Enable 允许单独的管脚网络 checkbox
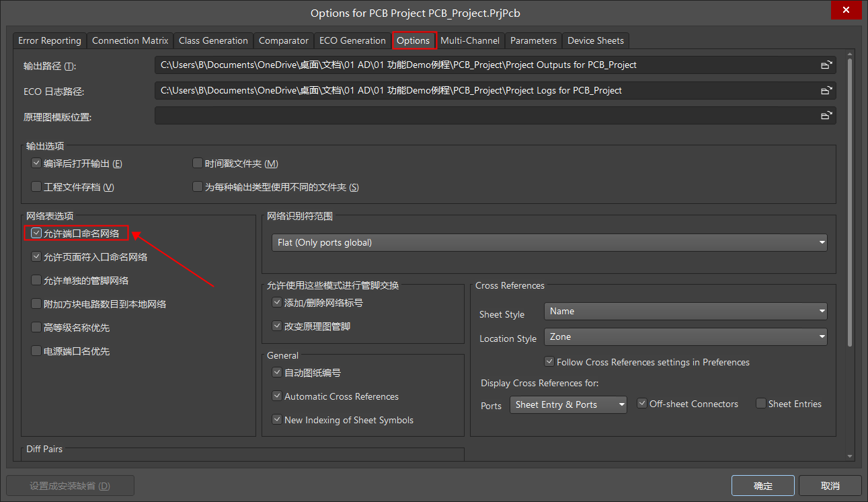This screenshot has width=868, height=502. 37,280
